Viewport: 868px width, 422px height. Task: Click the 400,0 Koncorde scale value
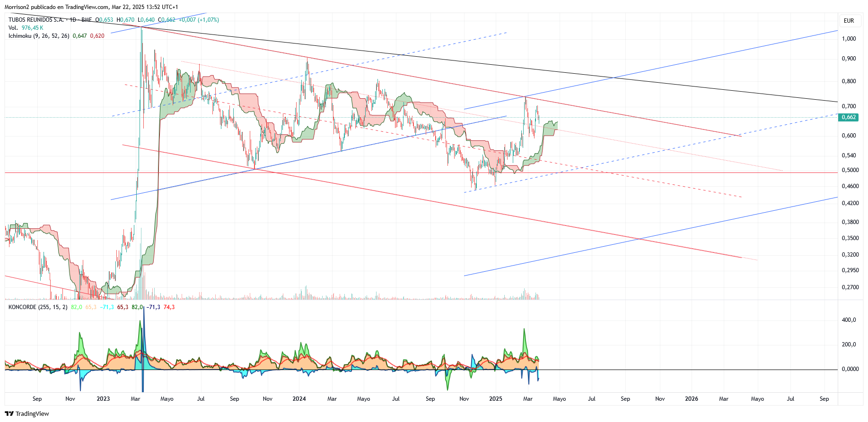point(849,320)
